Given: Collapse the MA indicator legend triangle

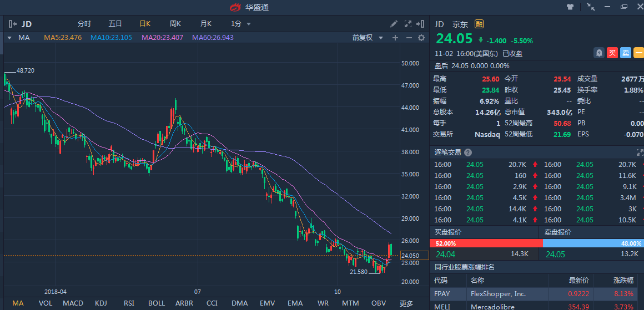Looking at the screenshot, I should (9, 38).
